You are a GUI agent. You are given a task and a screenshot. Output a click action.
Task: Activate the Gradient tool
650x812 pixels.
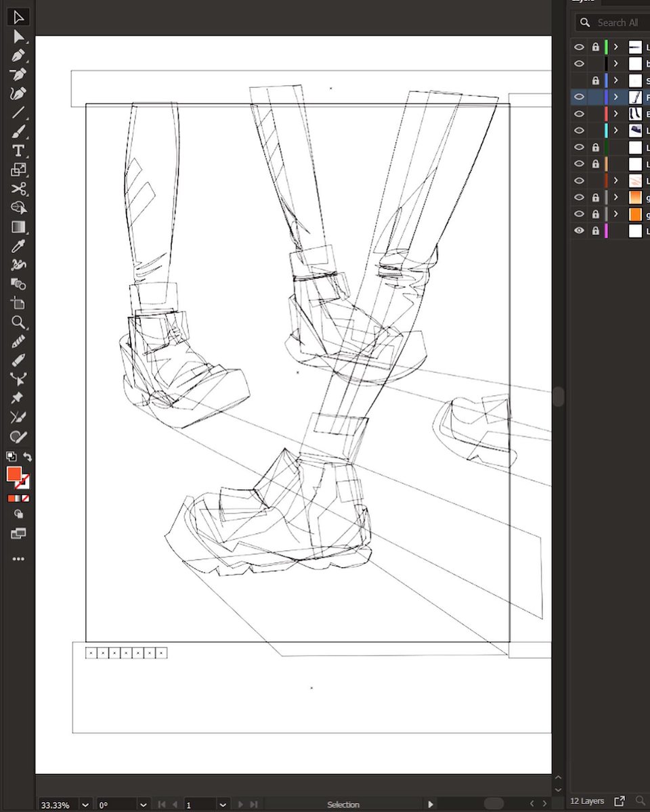pos(18,227)
